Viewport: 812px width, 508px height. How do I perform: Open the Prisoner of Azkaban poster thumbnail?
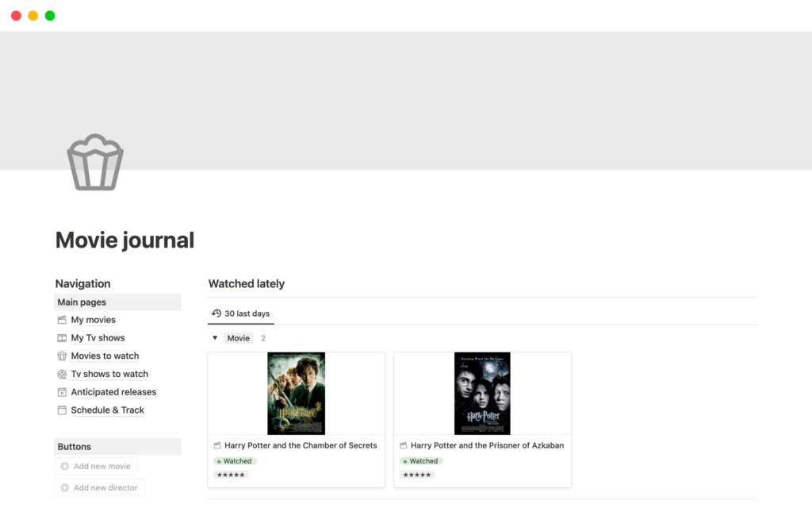482,394
